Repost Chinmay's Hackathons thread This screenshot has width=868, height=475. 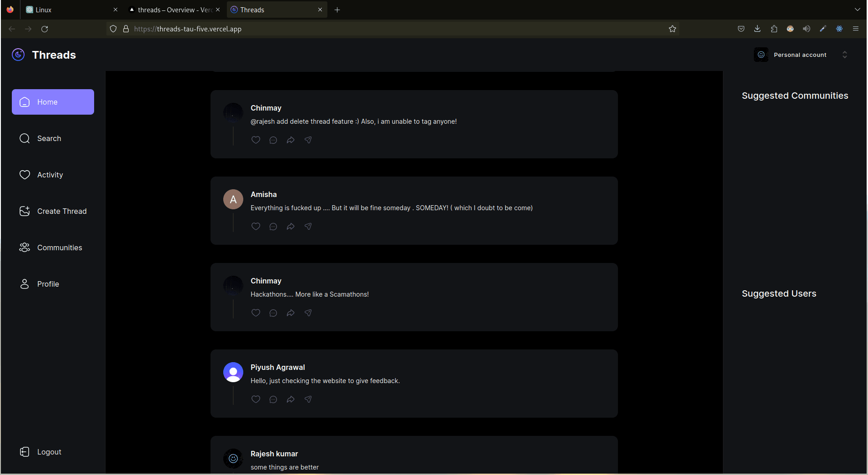coord(291,313)
